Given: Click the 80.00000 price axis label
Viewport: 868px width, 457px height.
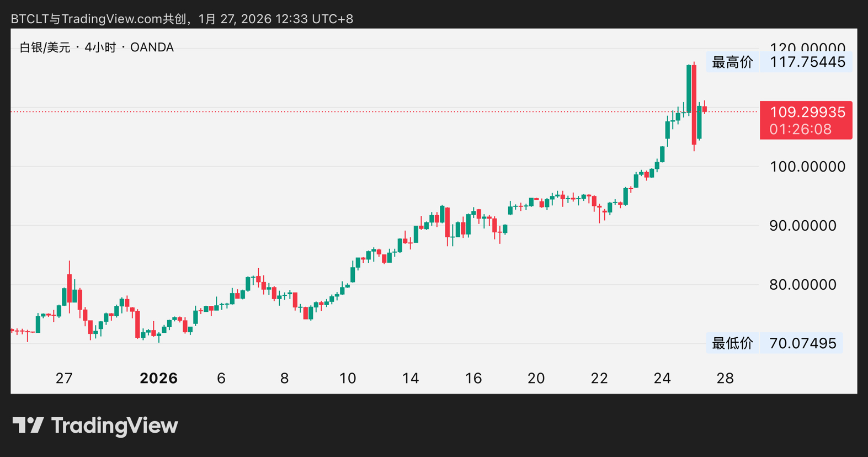Looking at the screenshot, I should (802, 285).
